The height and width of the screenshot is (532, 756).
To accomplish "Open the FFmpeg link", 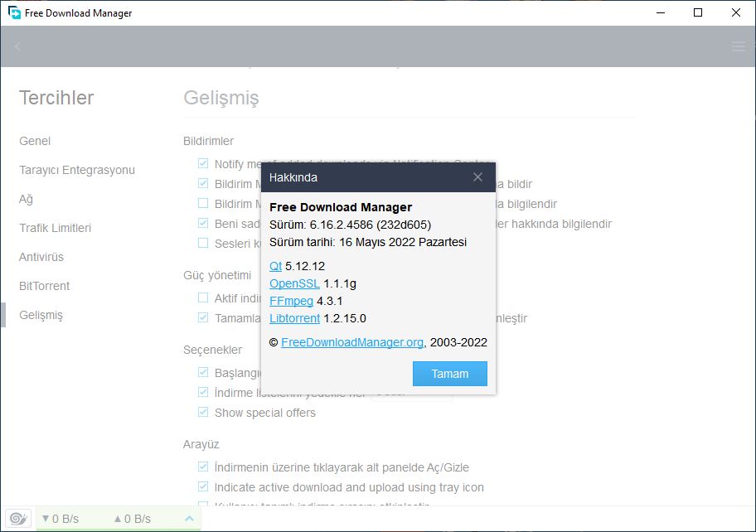I will 291,301.
